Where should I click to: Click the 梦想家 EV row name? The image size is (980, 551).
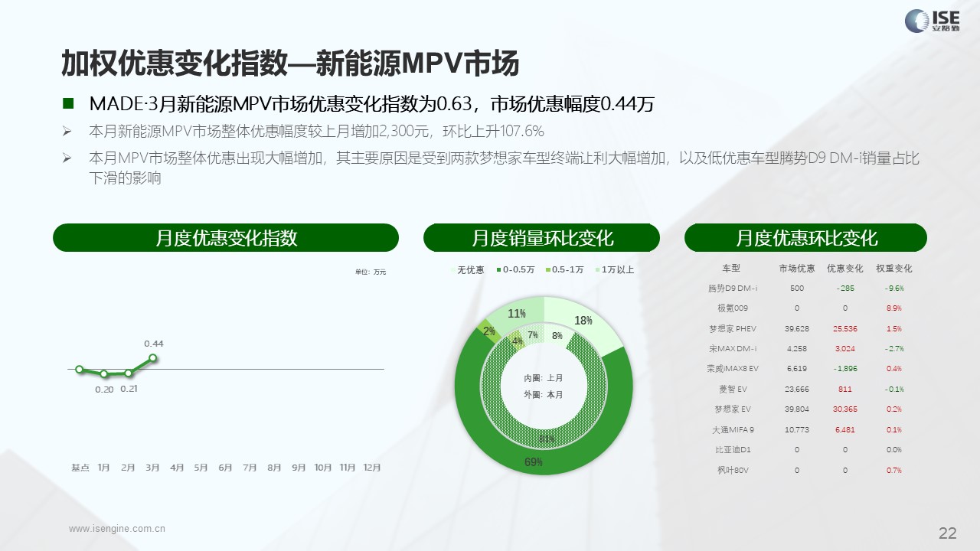point(733,409)
